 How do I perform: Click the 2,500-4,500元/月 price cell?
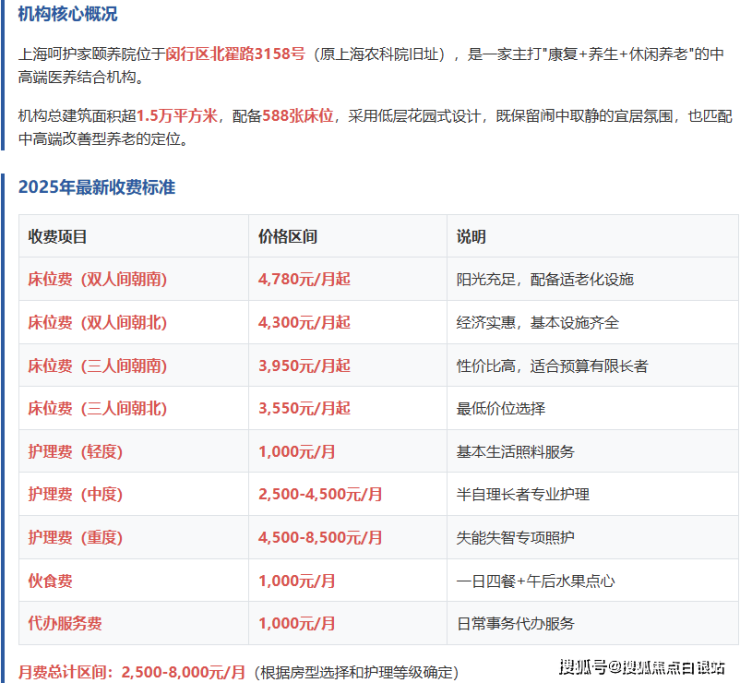tap(320, 495)
